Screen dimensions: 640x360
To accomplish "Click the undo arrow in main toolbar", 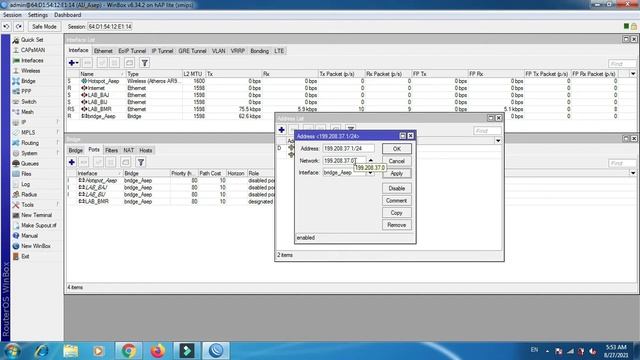I will [x=7, y=27].
